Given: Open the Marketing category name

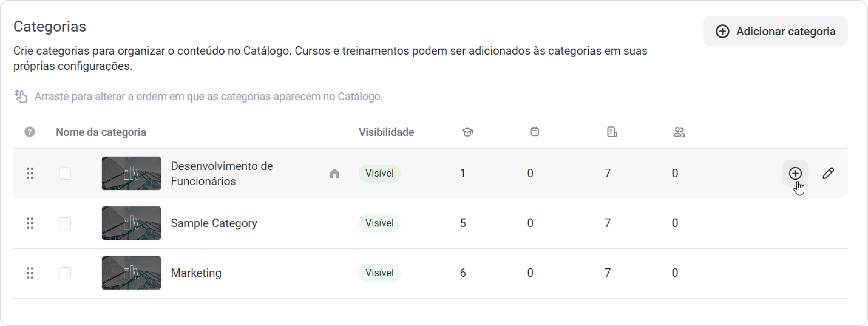Looking at the screenshot, I should pos(196,273).
